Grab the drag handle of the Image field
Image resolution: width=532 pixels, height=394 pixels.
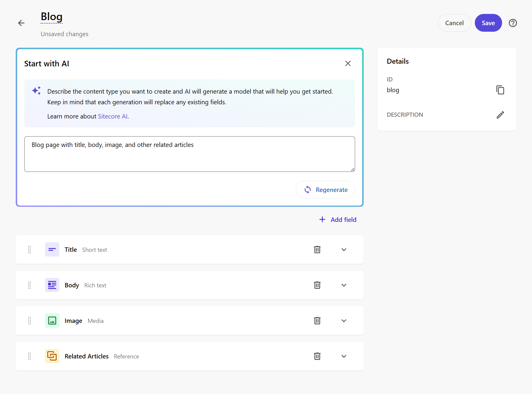pyautogui.click(x=29, y=321)
